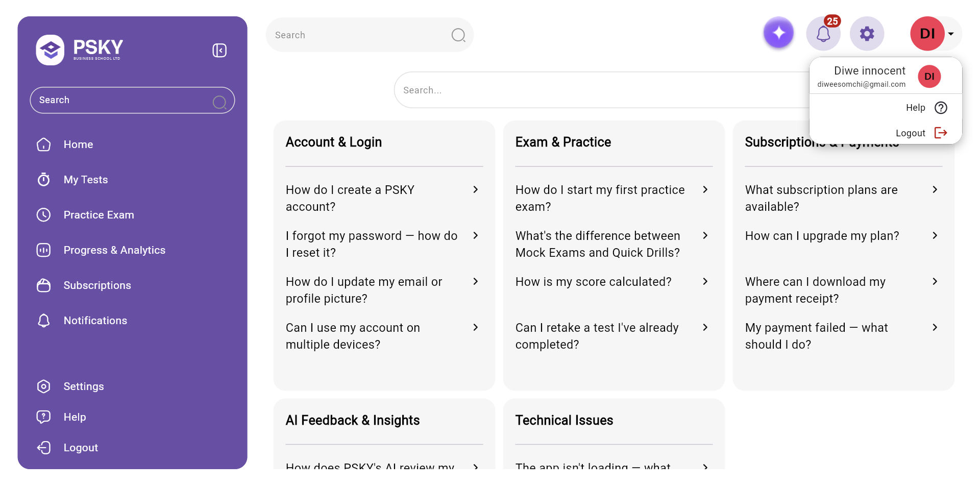
Task: Open the AI assistant sparkle button
Action: click(x=778, y=34)
